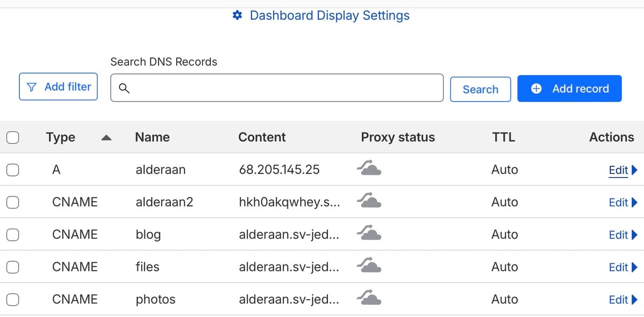Expand the Edit chevron for the alderaan record
This screenshot has width=644, height=317.
click(x=634, y=170)
